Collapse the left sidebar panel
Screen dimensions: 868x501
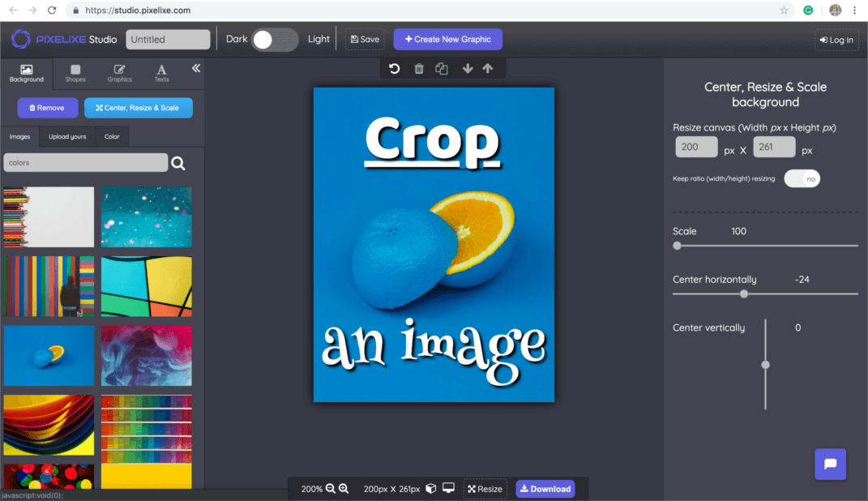pyautogui.click(x=196, y=69)
